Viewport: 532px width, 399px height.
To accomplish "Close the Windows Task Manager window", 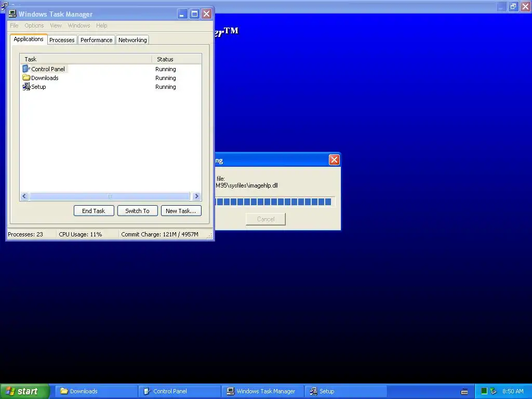I will point(206,14).
